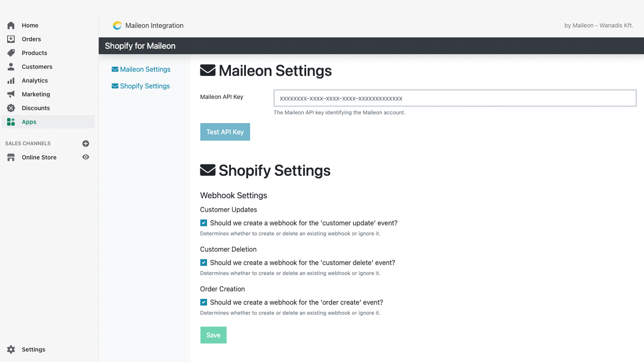Click the Analytics bar chart icon

[11, 80]
